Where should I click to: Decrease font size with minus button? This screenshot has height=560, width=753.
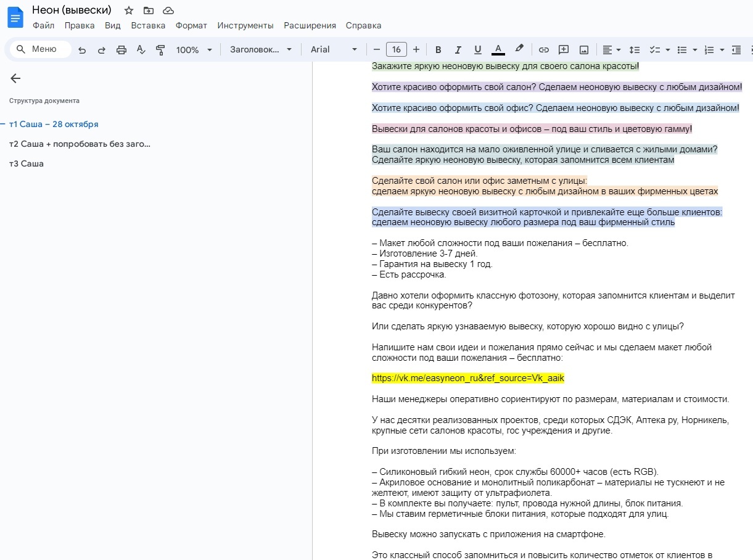(x=377, y=50)
